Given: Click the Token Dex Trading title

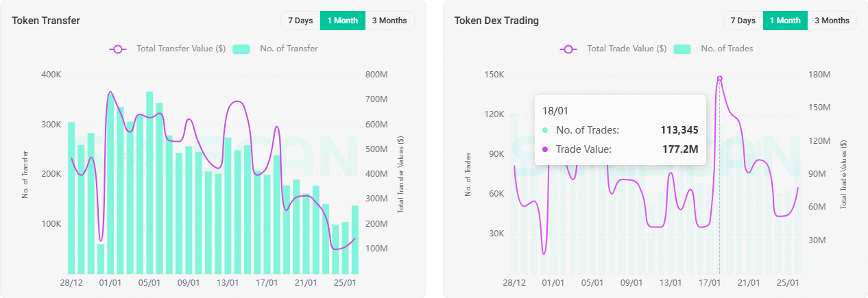Looking at the screenshot, I should [x=496, y=21].
